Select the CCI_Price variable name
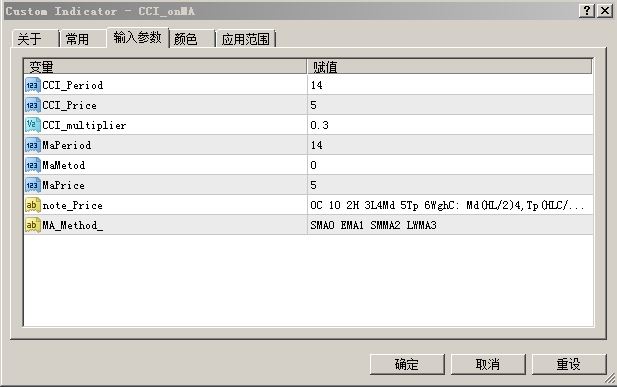Viewport: 617px width, 387px height. coord(70,106)
